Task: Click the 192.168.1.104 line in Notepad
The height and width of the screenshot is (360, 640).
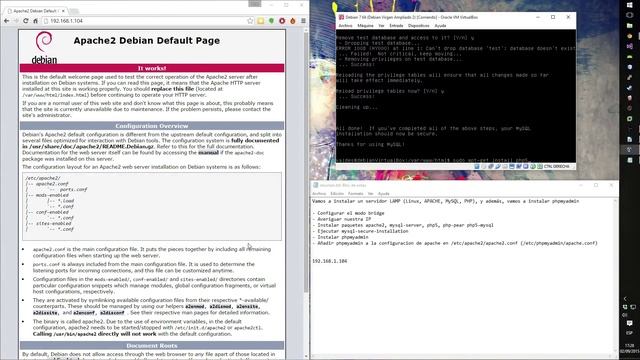Action: pos(329,261)
